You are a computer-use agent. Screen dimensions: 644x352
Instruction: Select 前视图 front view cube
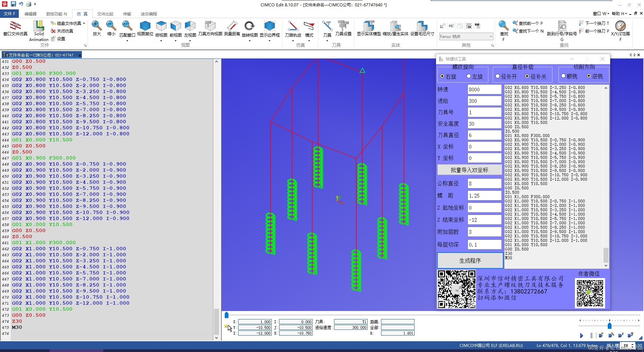[x=175, y=26]
